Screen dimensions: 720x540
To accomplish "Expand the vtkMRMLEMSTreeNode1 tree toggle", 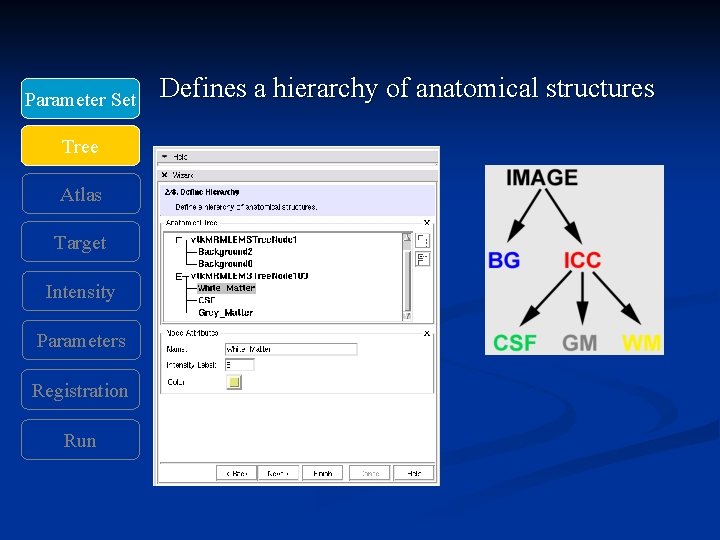I will [179, 240].
